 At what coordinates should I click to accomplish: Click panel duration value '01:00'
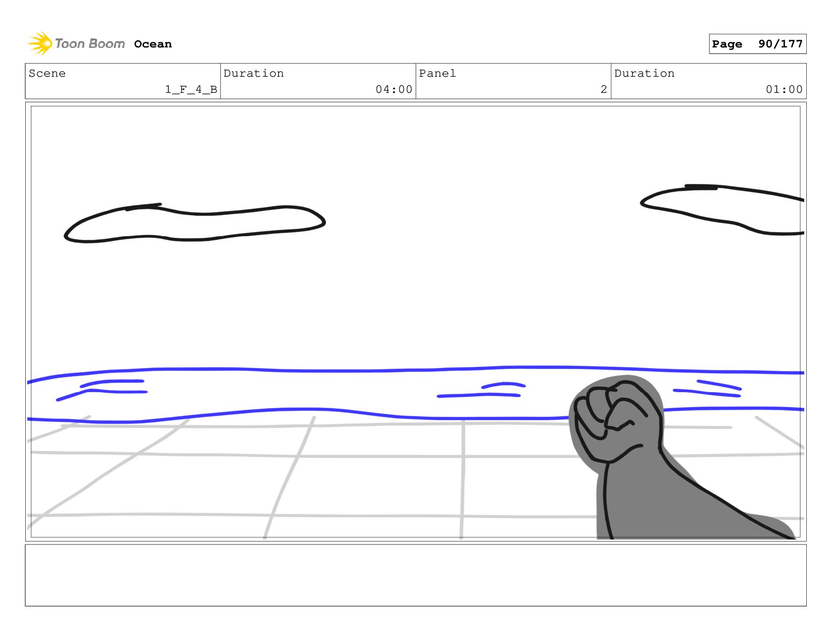point(784,89)
